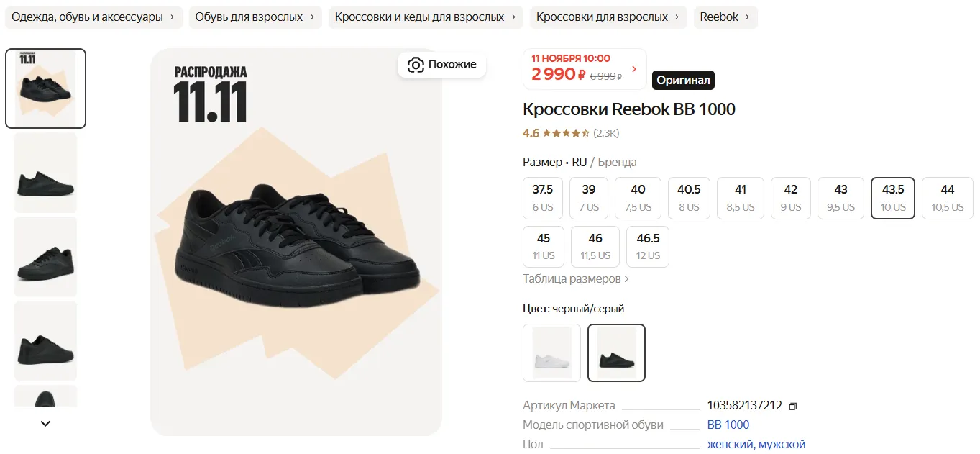Copy the Market article number

click(792, 406)
